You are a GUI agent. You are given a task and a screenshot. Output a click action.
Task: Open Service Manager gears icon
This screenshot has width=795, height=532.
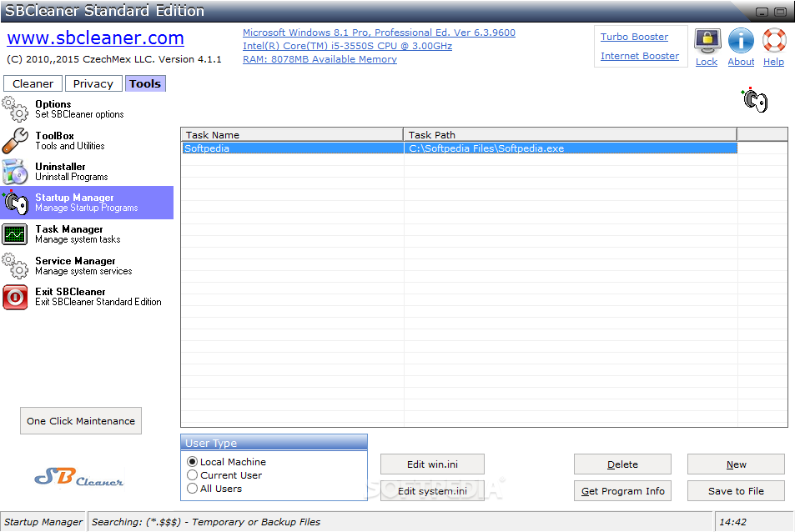(15, 265)
